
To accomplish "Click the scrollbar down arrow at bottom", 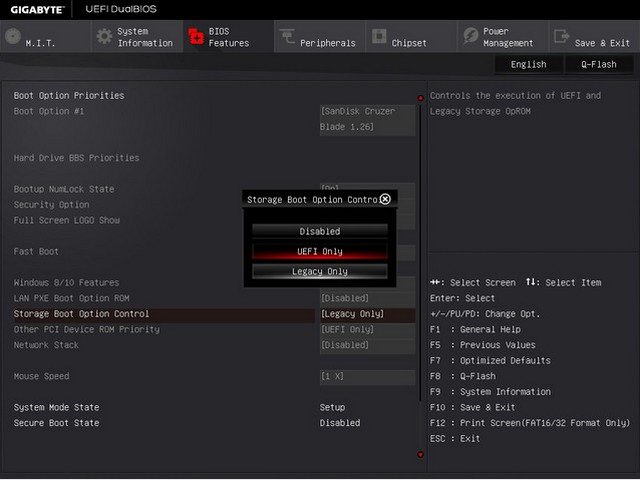I will (x=420, y=454).
